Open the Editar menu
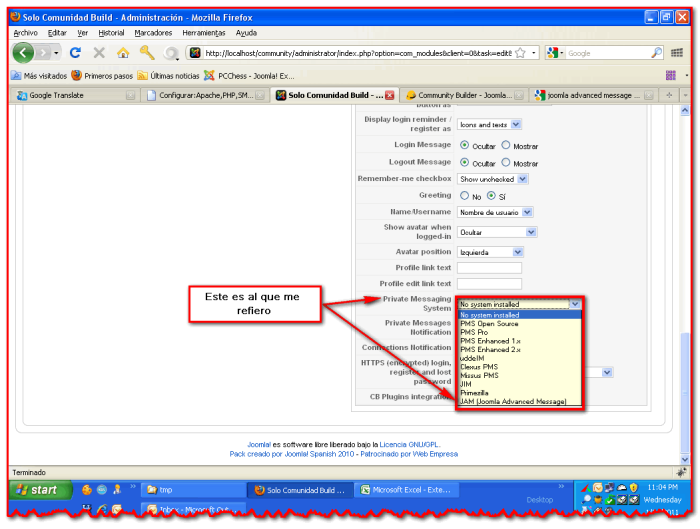Viewport: 700px width, 529px height. [57, 33]
